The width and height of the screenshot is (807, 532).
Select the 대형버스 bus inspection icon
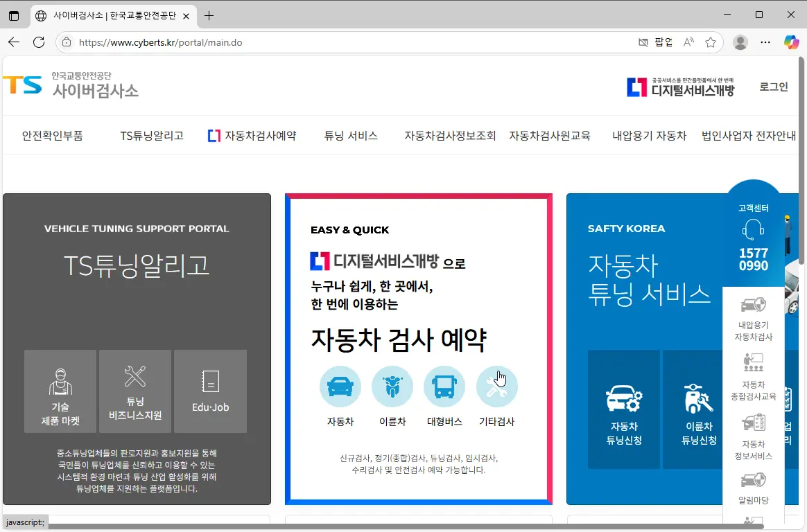pyautogui.click(x=444, y=387)
